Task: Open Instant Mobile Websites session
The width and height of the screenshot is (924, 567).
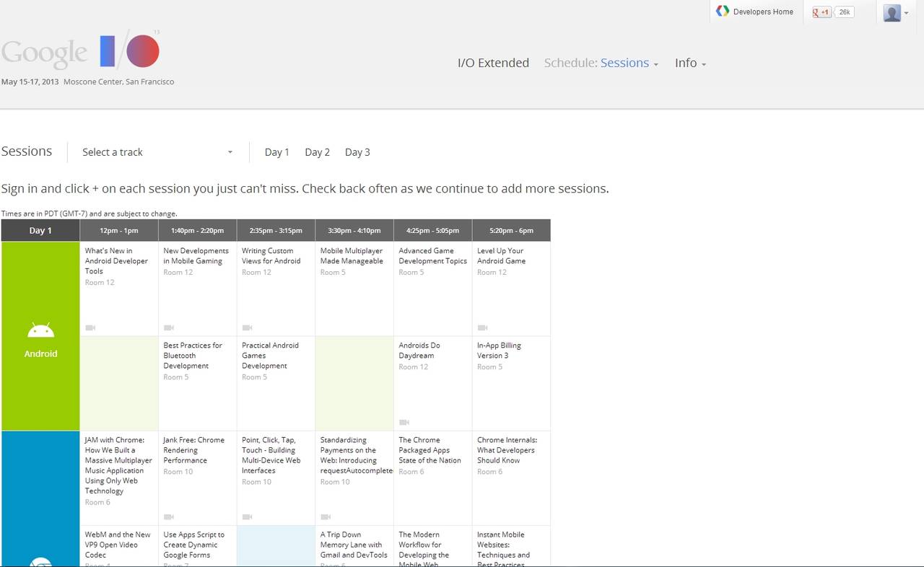Action: click(x=503, y=548)
